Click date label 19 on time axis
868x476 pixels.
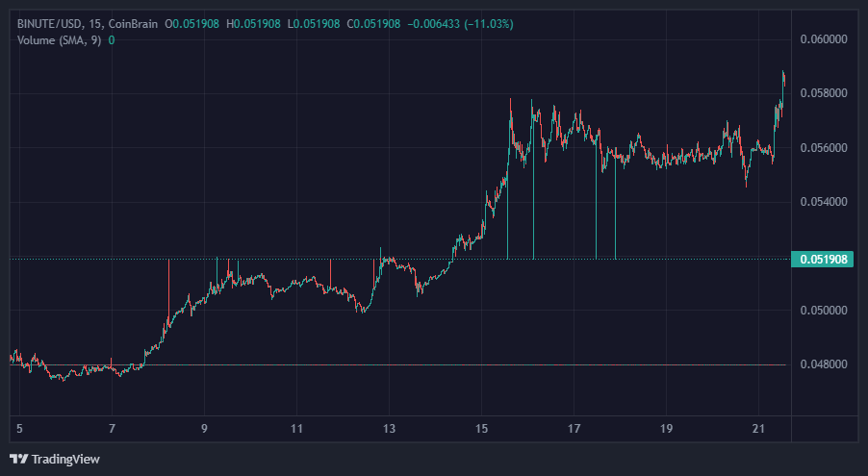(667, 429)
